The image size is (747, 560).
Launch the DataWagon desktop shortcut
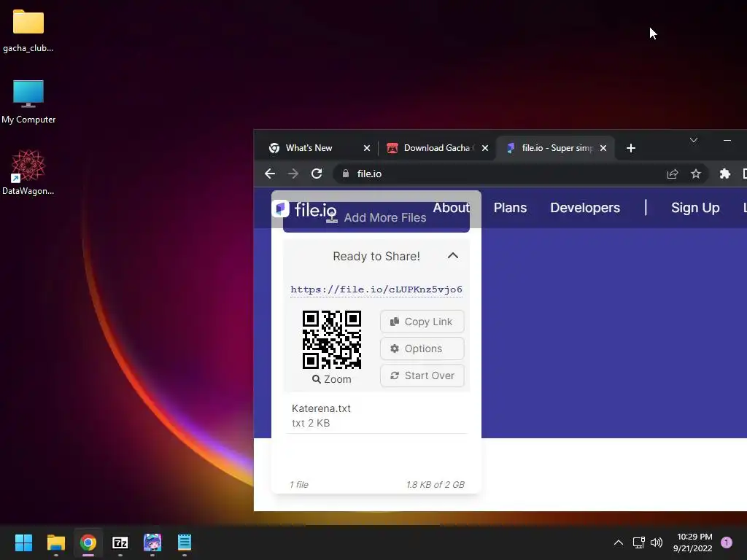[x=28, y=172]
